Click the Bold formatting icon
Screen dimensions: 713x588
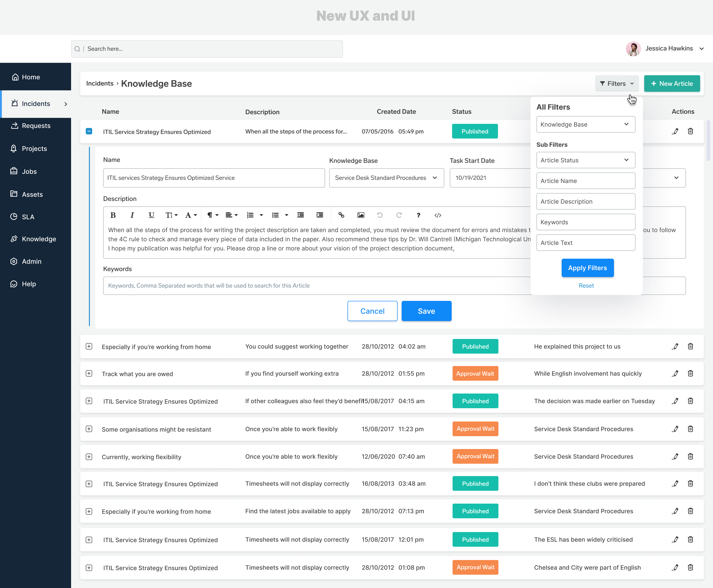click(x=113, y=215)
